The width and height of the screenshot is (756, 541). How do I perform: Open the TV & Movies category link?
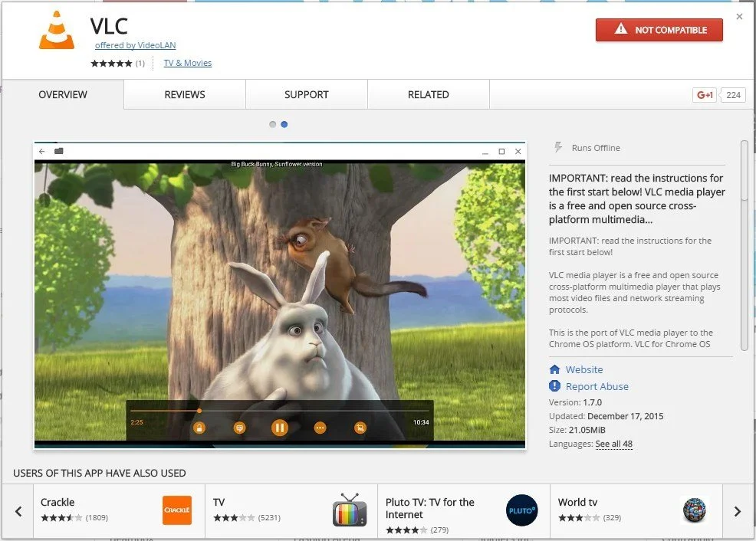(188, 63)
